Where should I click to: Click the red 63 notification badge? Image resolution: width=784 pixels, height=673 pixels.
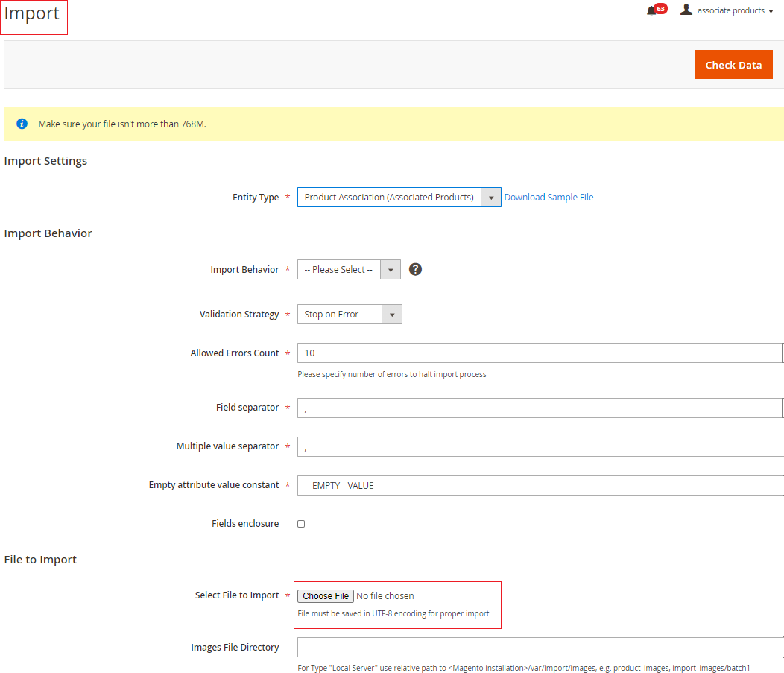pyautogui.click(x=661, y=9)
